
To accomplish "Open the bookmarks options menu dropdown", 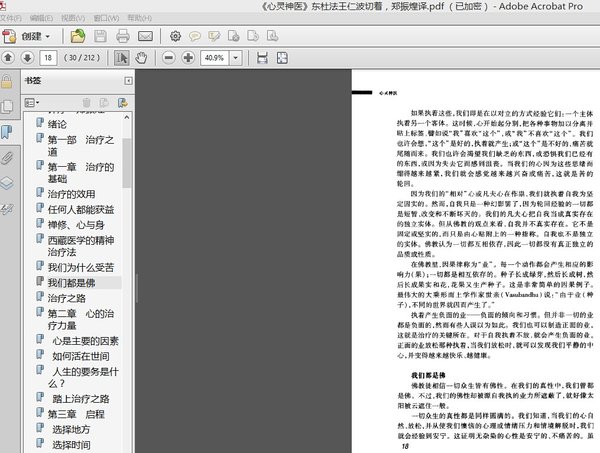I will 32,103.
